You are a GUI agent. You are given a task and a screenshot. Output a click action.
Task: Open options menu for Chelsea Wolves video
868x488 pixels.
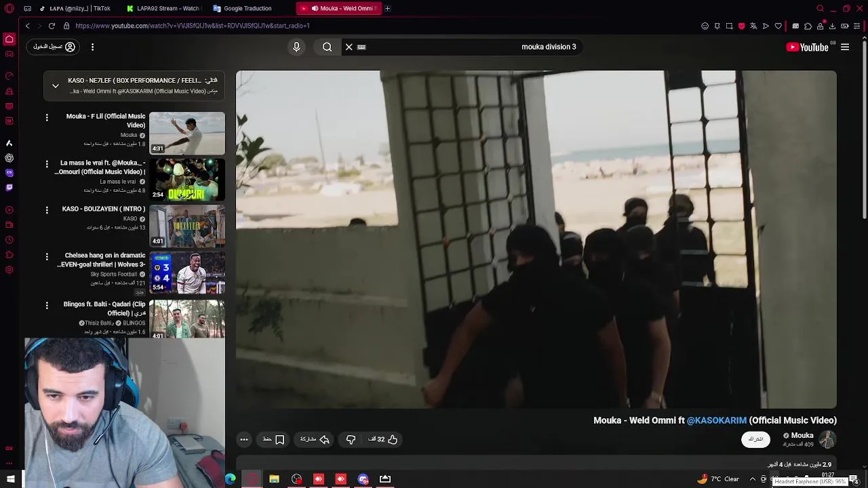(x=47, y=257)
